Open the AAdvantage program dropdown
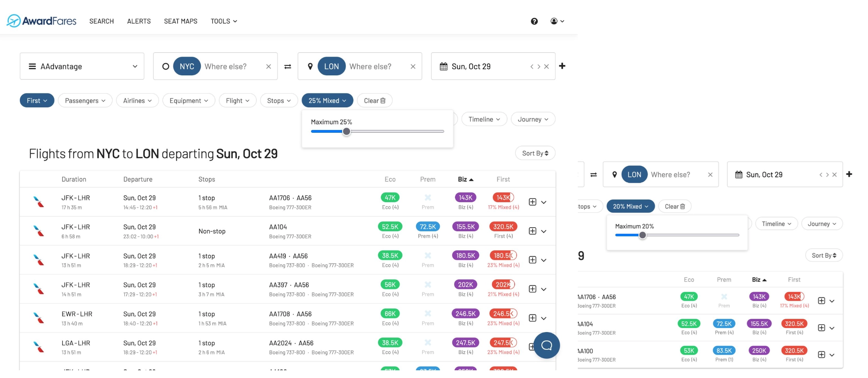Viewport: 868px width, 378px height. [82, 66]
